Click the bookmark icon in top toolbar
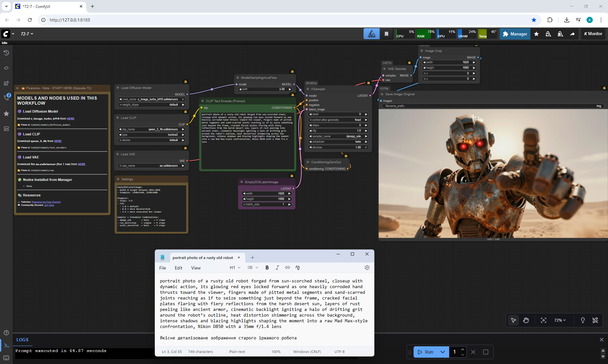 pos(386,34)
